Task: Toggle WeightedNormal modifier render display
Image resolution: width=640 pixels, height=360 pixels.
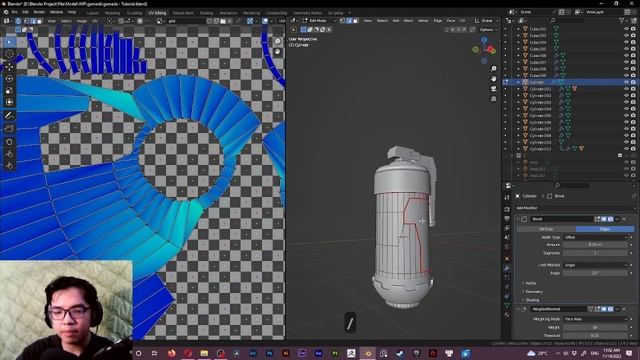Action: tap(611, 309)
